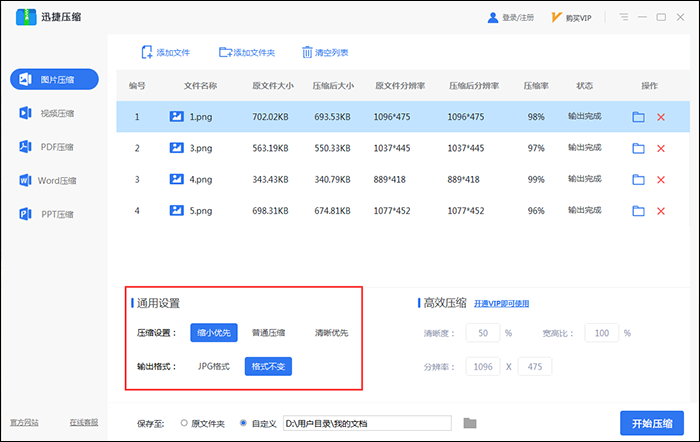Select the 3.png file name

(x=201, y=148)
